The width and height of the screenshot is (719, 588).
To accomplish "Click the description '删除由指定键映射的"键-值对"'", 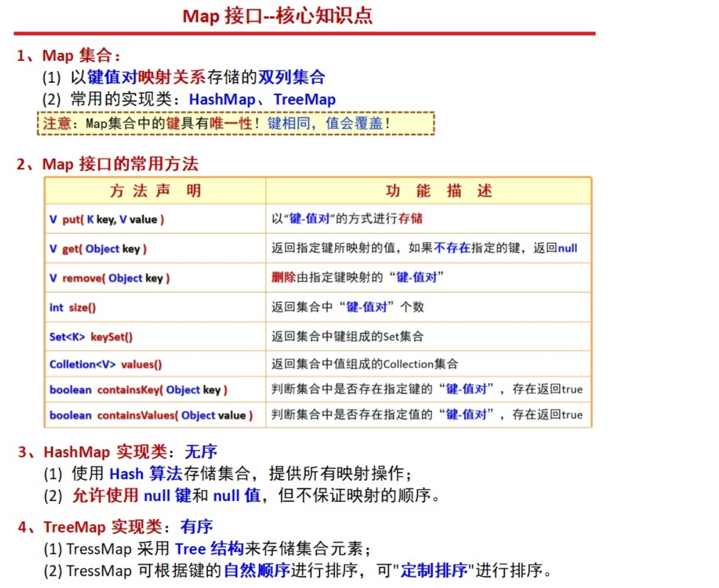I will point(357,277).
